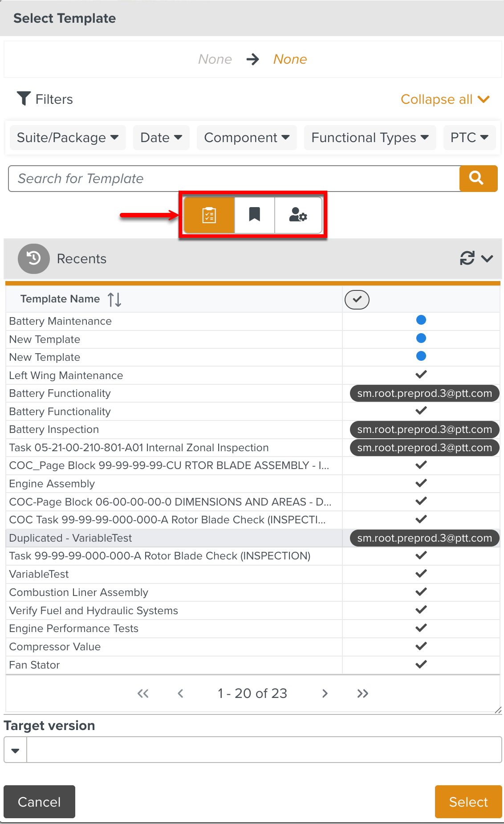
Task: Open the user settings templates icon
Action: [x=298, y=216]
